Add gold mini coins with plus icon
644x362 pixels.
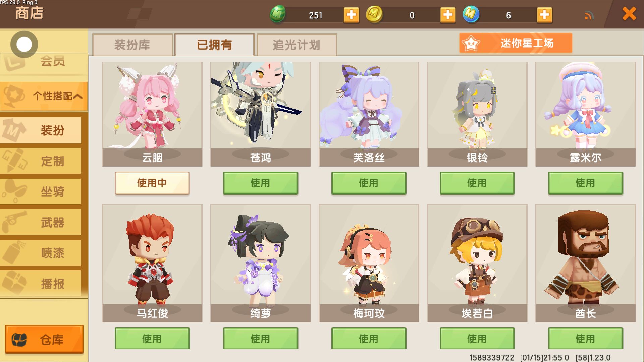pyautogui.click(x=448, y=15)
